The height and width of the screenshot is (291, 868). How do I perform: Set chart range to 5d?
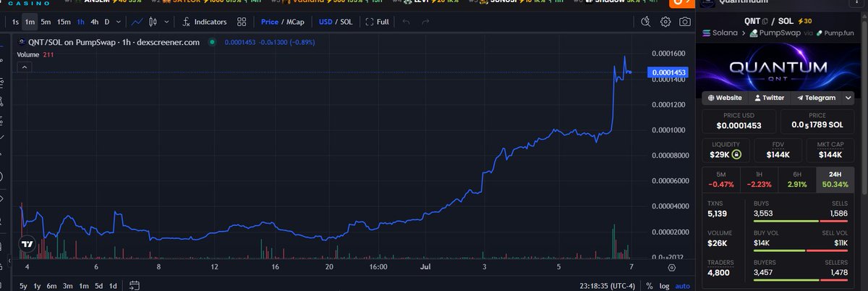98,285
